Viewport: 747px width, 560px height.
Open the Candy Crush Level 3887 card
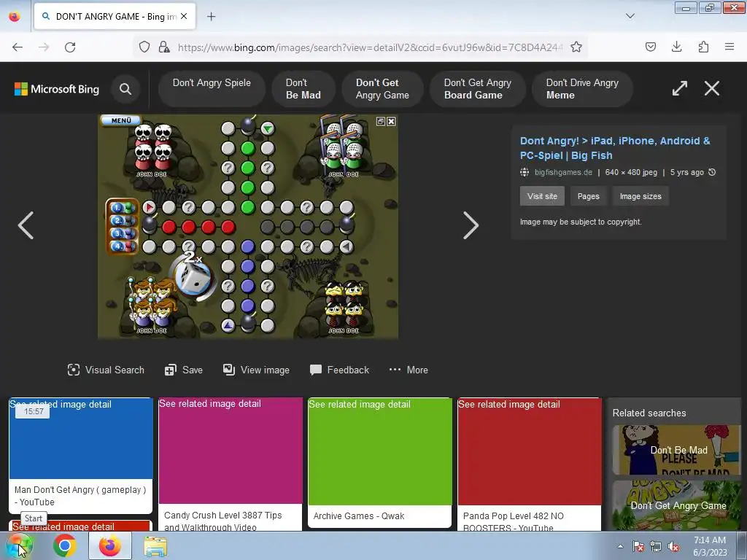coord(231,464)
